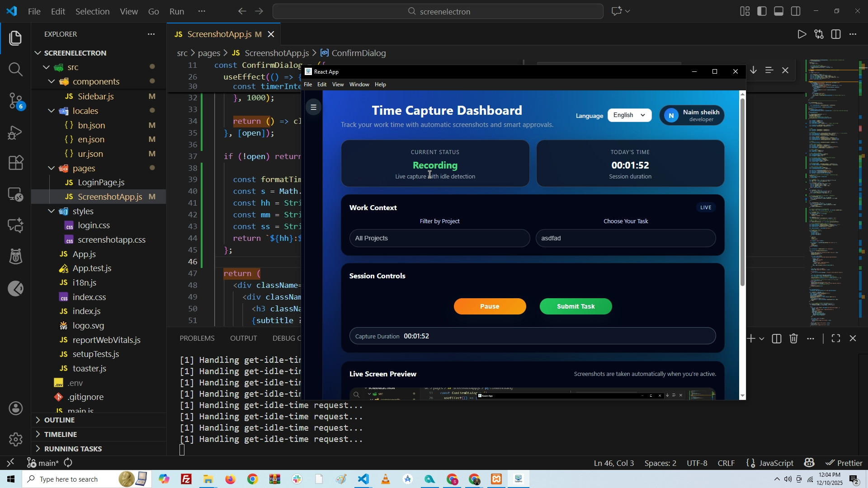Click the All Projects filter field
868x488 pixels.
tap(439, 239)
